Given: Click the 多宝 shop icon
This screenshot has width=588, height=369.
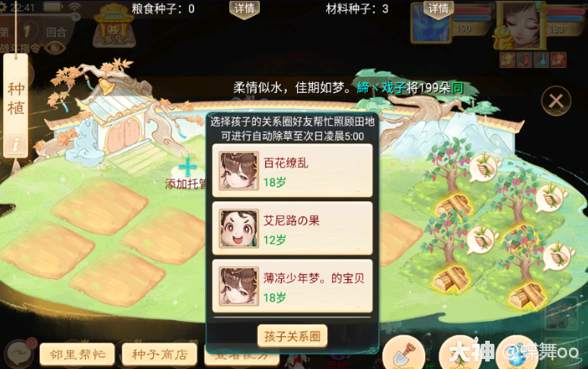Looking at the screenshot, I should [114, 27].
